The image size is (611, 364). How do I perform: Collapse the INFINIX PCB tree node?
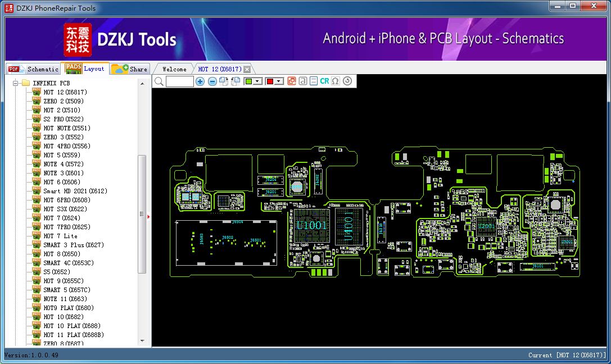pos(15,83)
